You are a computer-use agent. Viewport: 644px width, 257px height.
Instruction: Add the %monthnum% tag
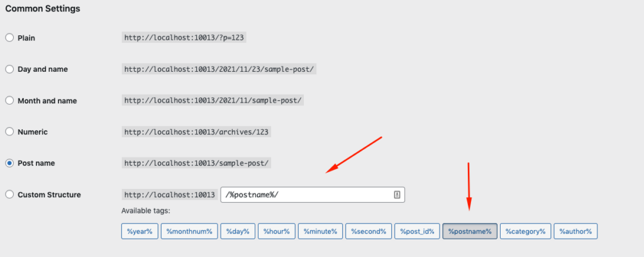(x=189, y=231)
